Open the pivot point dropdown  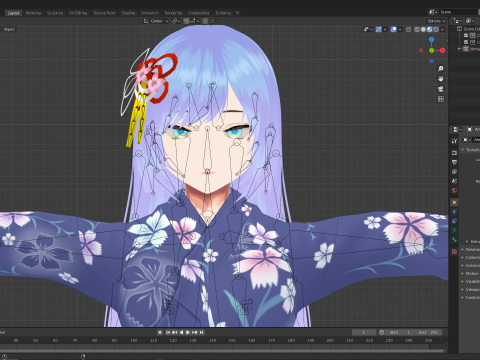click(x=176, y=21)
